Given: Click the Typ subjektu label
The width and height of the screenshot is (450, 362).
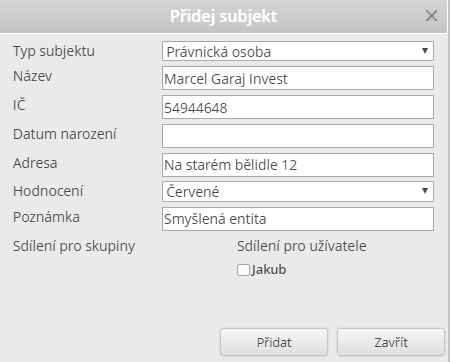Looking at the screenshot, I should 54,51.
